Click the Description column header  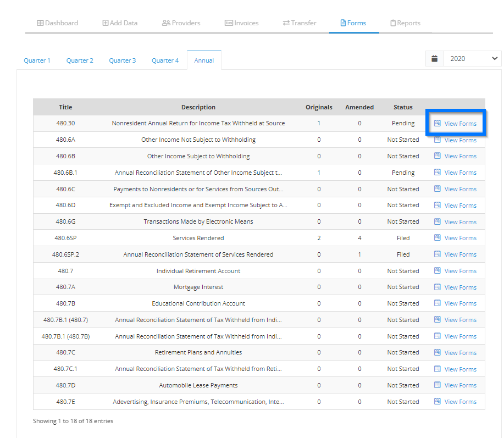coord(198,107)
